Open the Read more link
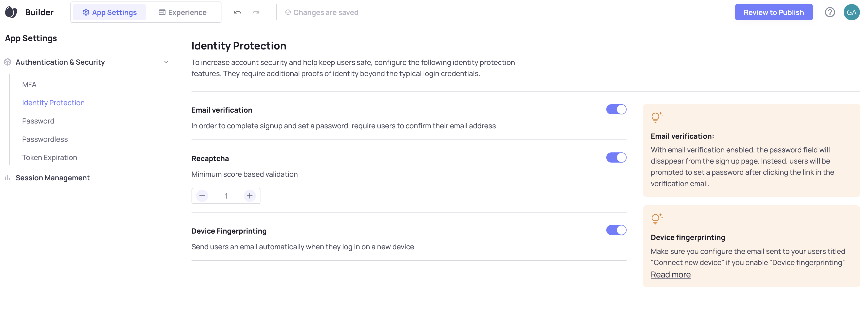The height and width of the screenshot is (316, 868). (x=671, y=275)
